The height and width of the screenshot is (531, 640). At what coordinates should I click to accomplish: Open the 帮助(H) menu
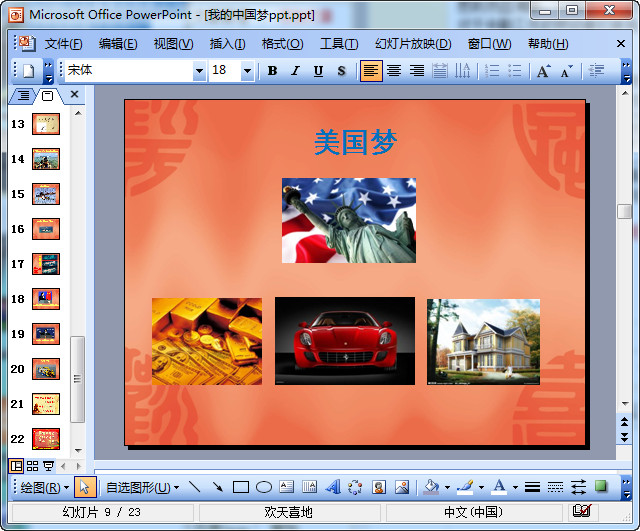point(548,44)
